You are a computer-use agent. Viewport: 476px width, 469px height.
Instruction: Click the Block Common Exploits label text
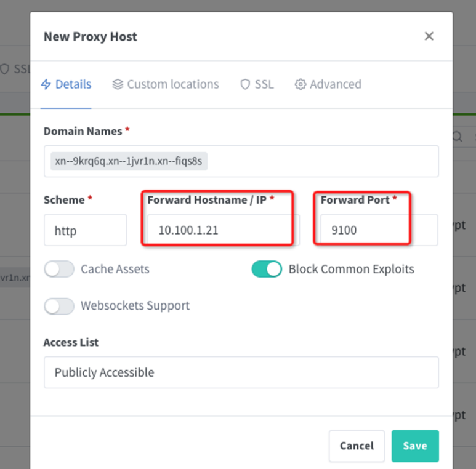pos(351,269)
